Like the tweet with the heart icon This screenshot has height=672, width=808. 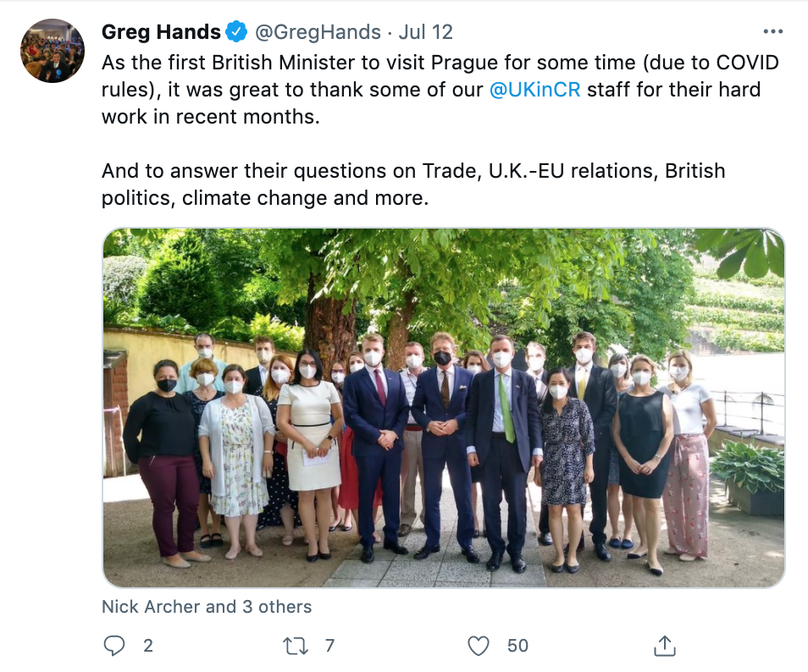tap(479, 646)
